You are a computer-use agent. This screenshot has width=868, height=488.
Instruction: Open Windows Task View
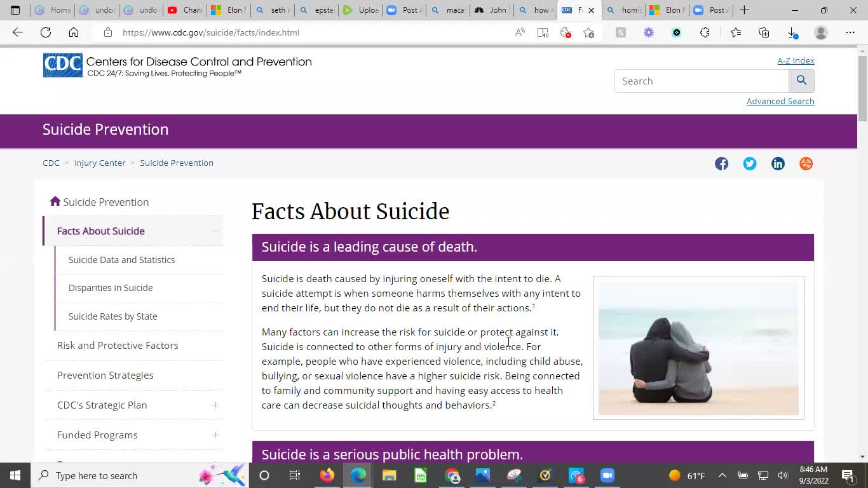coord(295,475)
